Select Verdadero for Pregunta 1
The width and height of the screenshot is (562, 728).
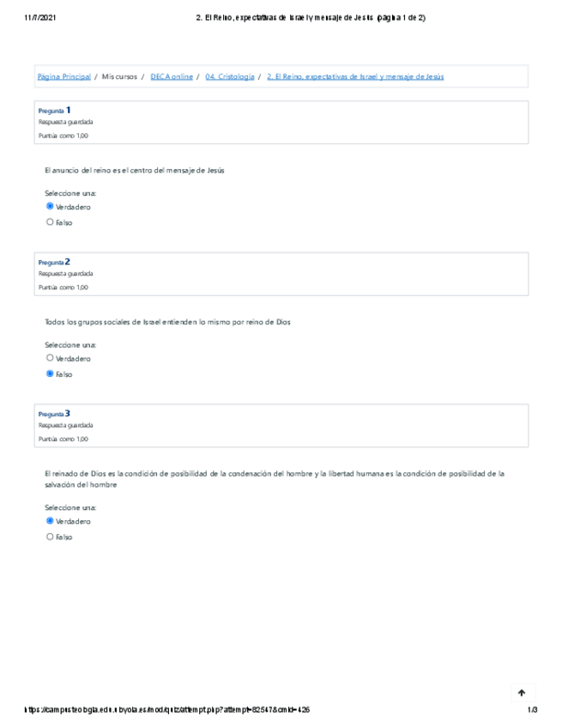[x=50, y=207]
